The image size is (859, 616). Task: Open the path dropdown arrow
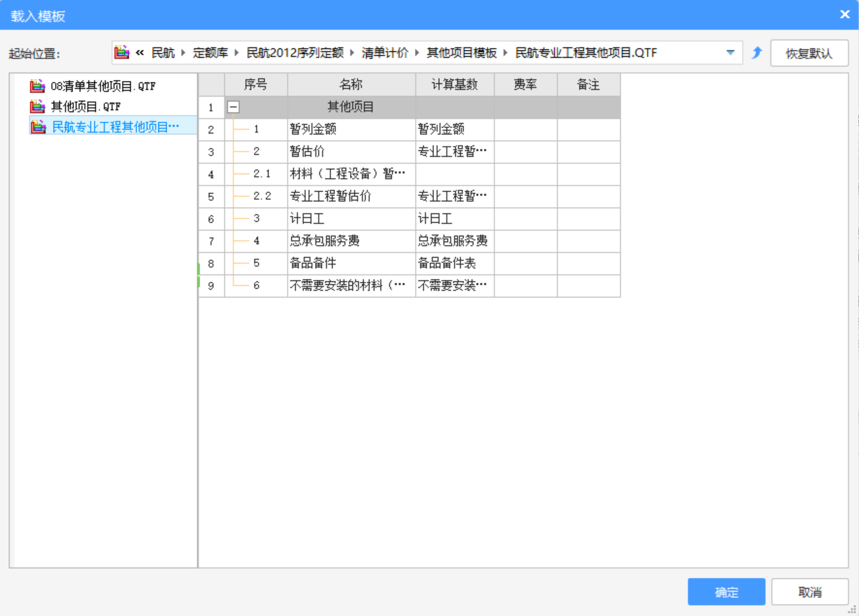(730, 53)
